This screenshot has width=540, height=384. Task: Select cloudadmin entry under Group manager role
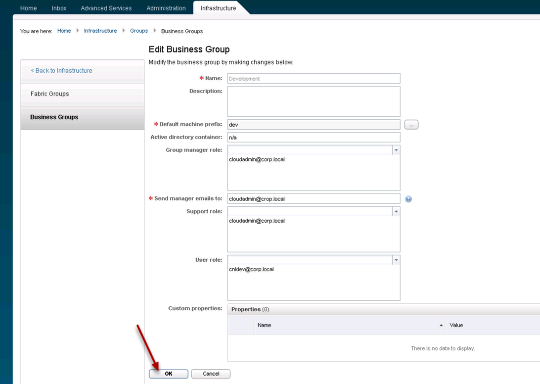(x=257, y=159)
